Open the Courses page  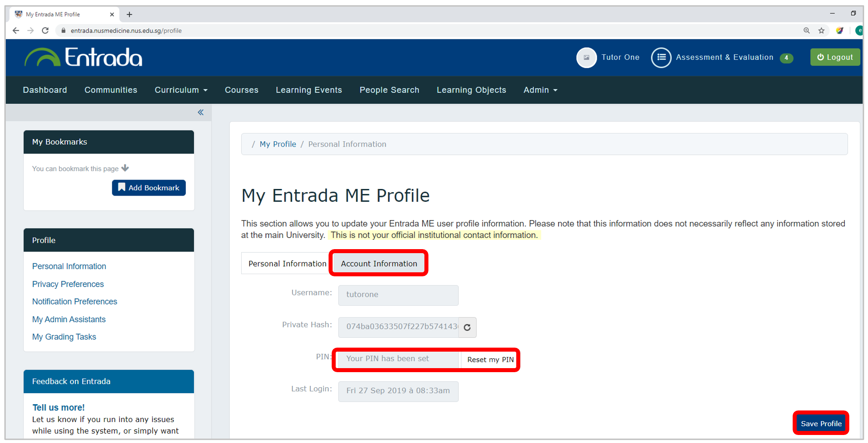point(242,90)
